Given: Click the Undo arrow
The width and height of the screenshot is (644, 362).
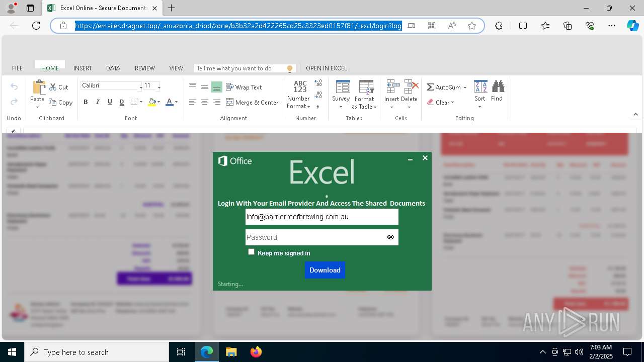Looking at the screenshot, I should (x=14, y=87).
